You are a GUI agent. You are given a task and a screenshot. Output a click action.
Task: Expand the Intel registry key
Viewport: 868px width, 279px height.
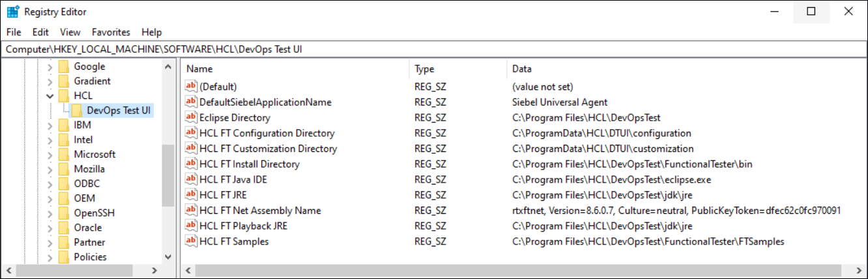click(50, 139)
